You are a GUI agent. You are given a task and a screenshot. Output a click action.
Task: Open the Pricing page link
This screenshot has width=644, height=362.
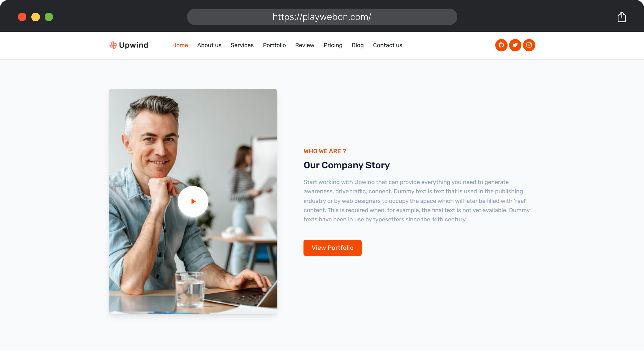click(333, 45)
